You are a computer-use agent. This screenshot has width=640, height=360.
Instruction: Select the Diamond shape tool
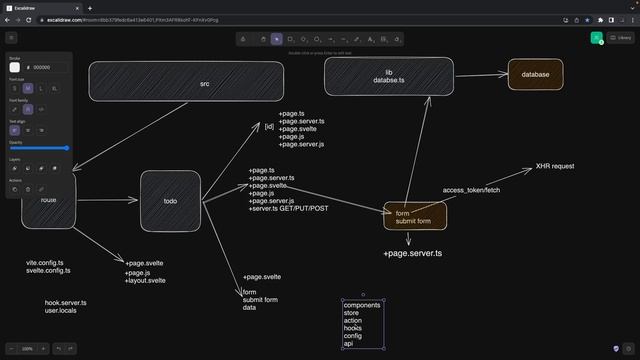[x=304, y=39]
